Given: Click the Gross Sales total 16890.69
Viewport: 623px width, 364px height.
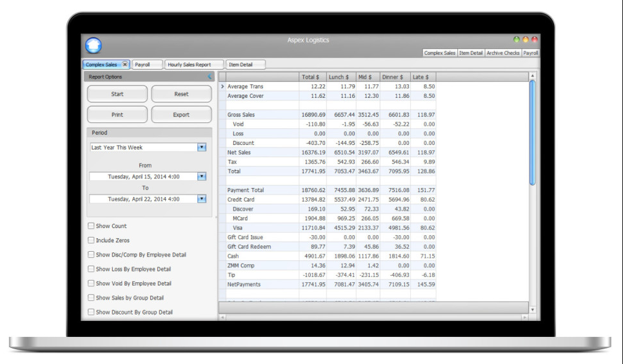Looking at the screenshot, I should click(313, 115).
